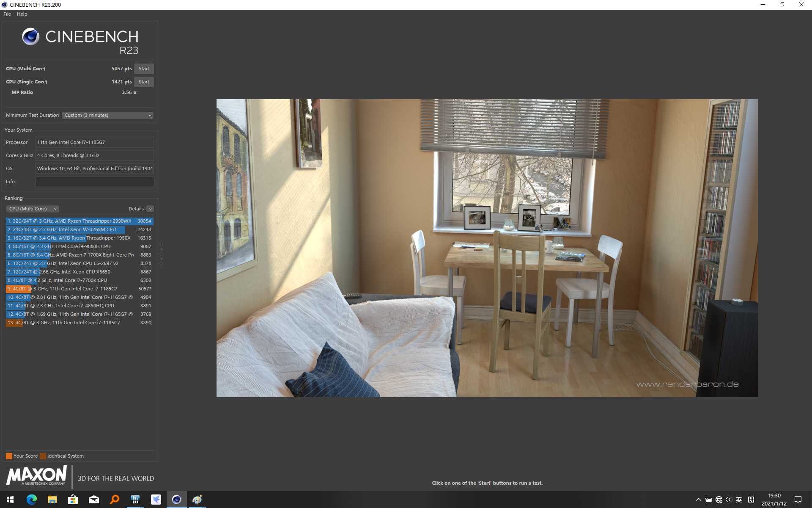Click the OS field showing Windows 10
812x508 pixels.
click(95, 168)
